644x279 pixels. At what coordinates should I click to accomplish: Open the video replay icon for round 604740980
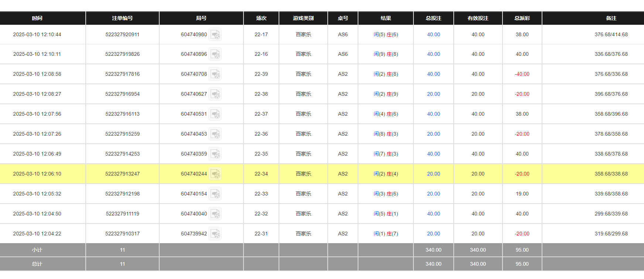tap(215, 35)
